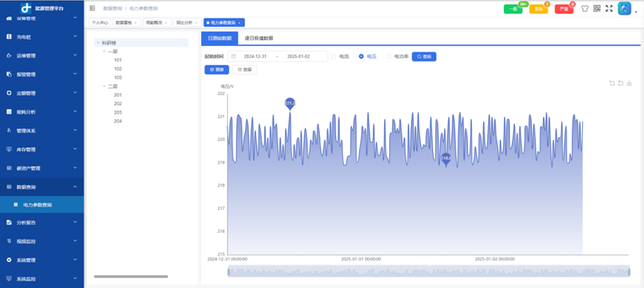Click the calendar icon in date range
Image resolution: width=644 pixels, height=288 pixels.
tap(234, 57)
